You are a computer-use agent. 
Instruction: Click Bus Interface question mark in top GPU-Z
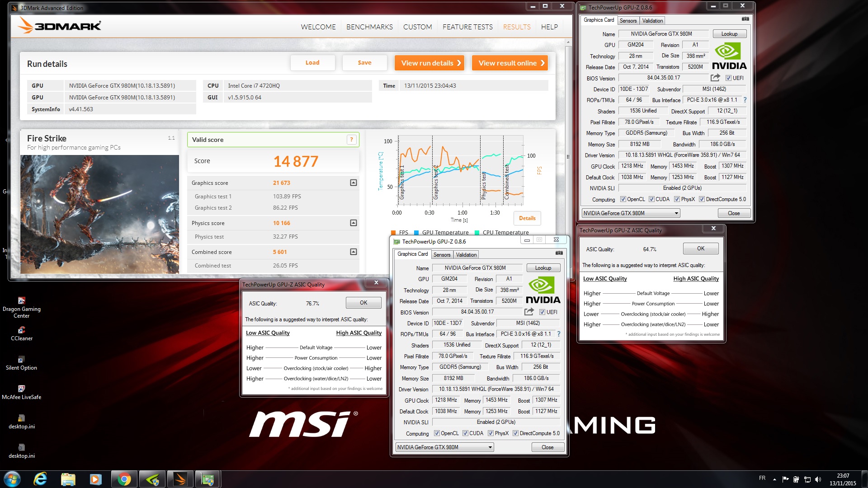[745, 100]
